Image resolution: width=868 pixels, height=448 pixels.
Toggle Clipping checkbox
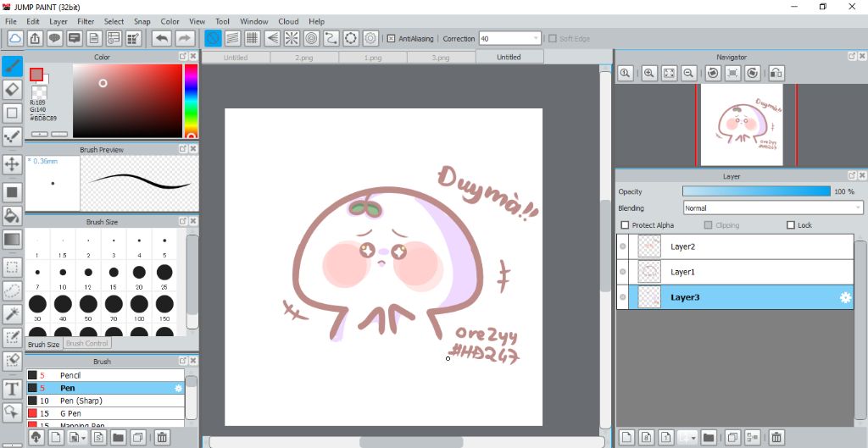coord(708,225)
